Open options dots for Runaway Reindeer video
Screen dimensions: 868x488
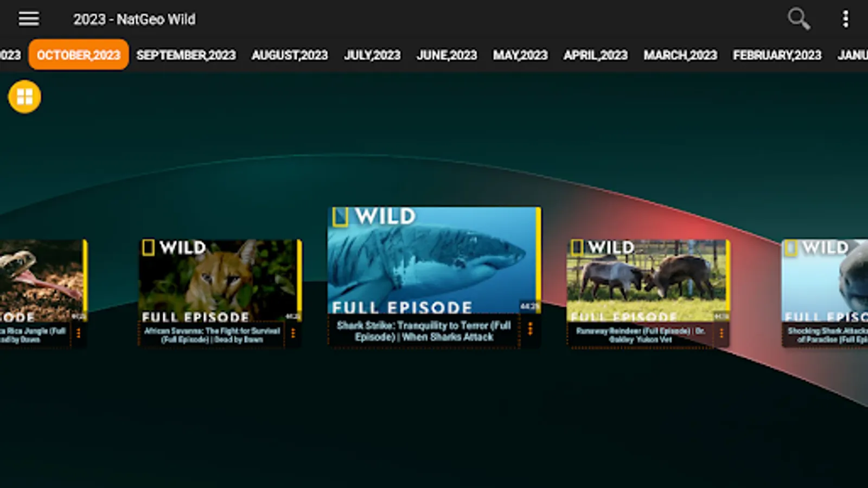722,333
